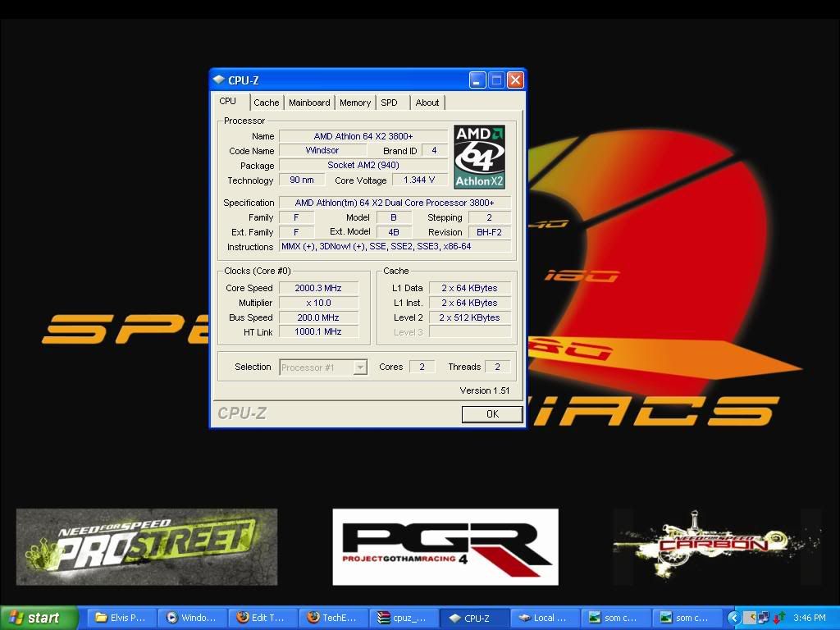This screenshot has width=840, height=630.
Task: Click the AMD Athlon 64 X2 logo
Action: 479,157
